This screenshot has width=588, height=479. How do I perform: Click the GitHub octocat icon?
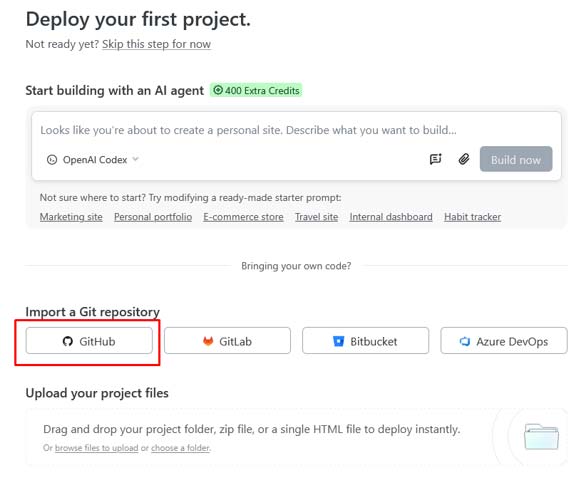pyautogui.click(x=68, y=341)
